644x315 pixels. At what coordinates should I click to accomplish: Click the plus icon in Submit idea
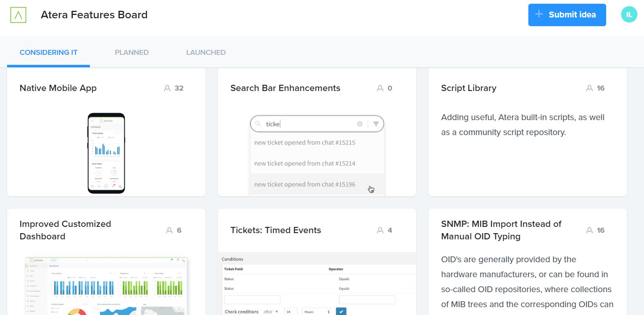(x=539, y=15)
